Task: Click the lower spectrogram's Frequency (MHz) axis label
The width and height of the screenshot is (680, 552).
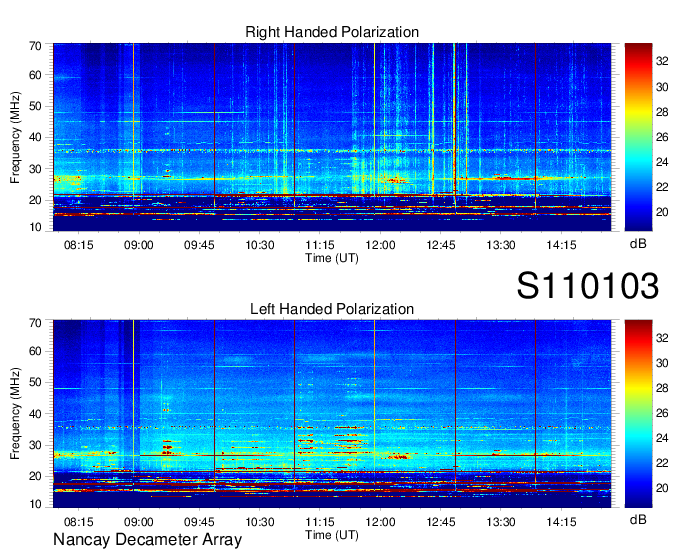Action: [15, 414]
